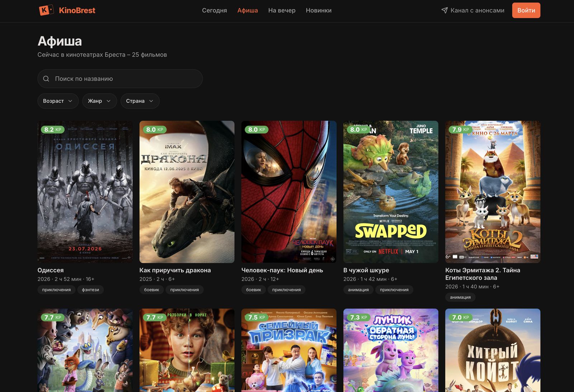Click the анимация tag under В чужой шкуре
The height and width of the screenshot is (392, 574).
click(x=358, y=290)
